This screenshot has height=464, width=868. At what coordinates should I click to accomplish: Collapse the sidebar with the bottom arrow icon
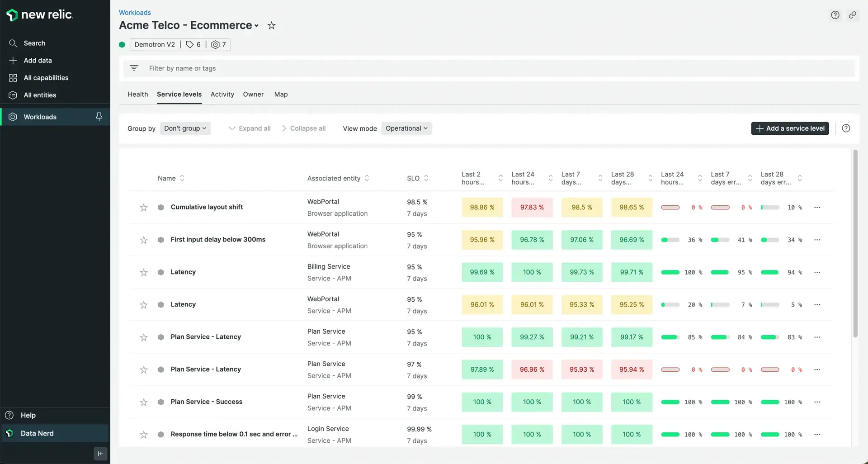tap(100, 454)
